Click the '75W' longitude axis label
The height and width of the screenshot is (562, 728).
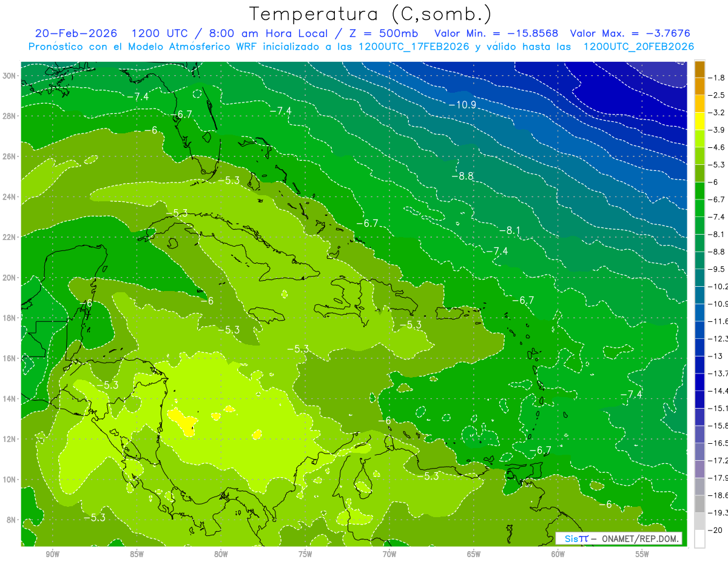[305, 554]
